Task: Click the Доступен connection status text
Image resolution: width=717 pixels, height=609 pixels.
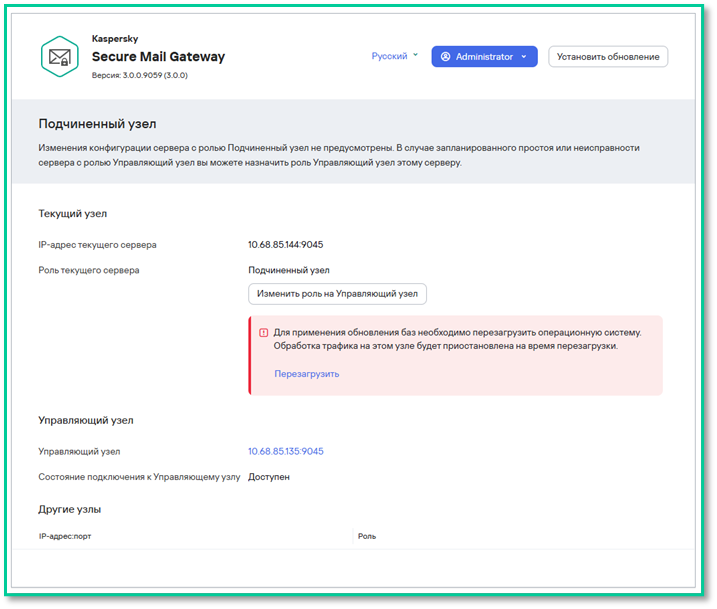Action: [268, 477]
